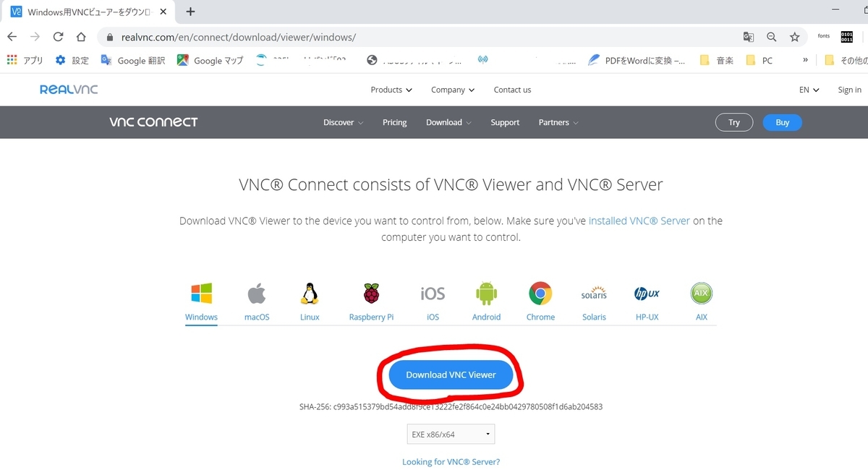868x470 pixels.
Task: Open the EXE x86/x64 format dropdown
Action: pos(451,435)
